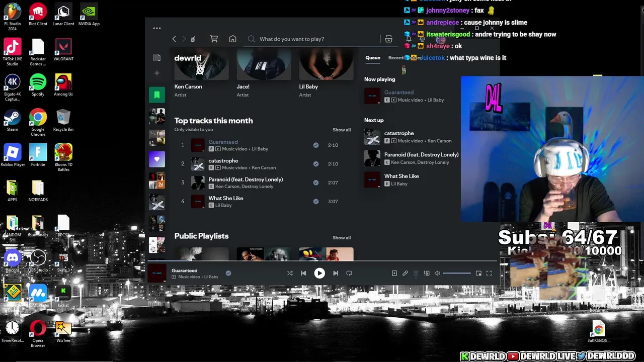Open the shopping cart icon in Spotify
644x362 pixels.
point(214,39)
